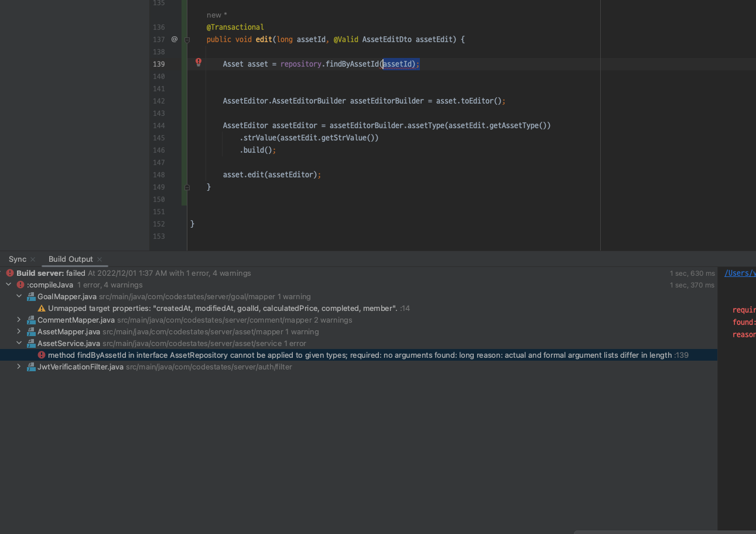The height and width of the screenshot is (534, 756).
Task: Click line number 142 in the gutter
Action: click(158, 101)
